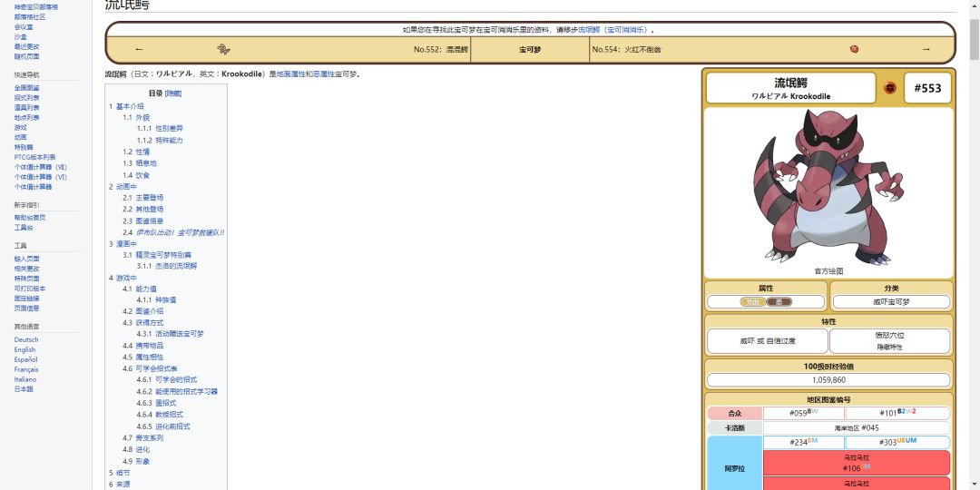This screenshot has height=490, width=980.
Task: Open 最近更改 in the sidebar
Action: (27, 47)
